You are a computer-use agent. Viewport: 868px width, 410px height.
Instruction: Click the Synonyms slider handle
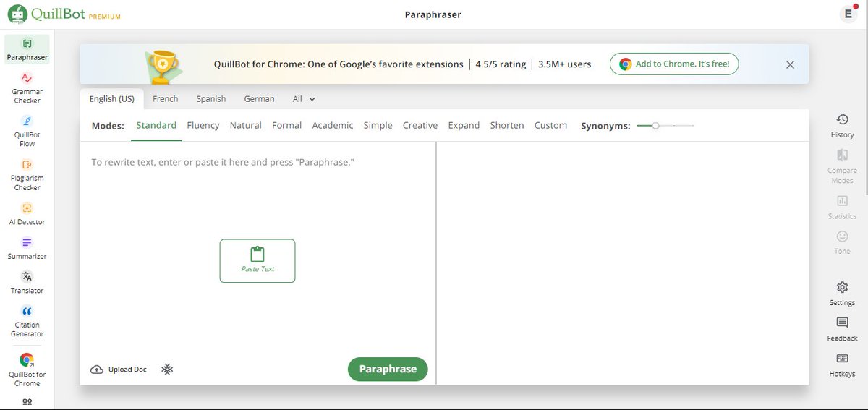click(x=655, y=126)
